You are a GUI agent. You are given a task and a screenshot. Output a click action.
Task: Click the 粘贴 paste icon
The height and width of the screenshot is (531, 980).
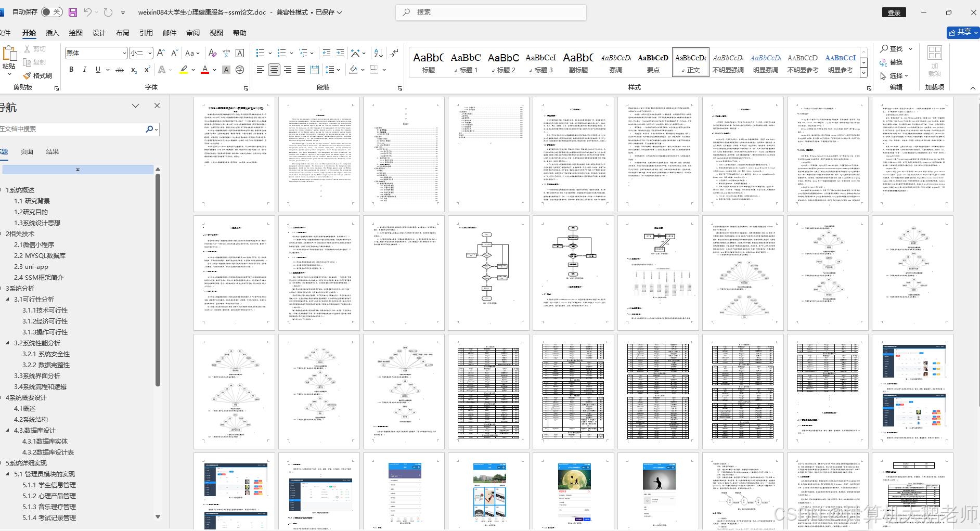(x=9, y=54)
